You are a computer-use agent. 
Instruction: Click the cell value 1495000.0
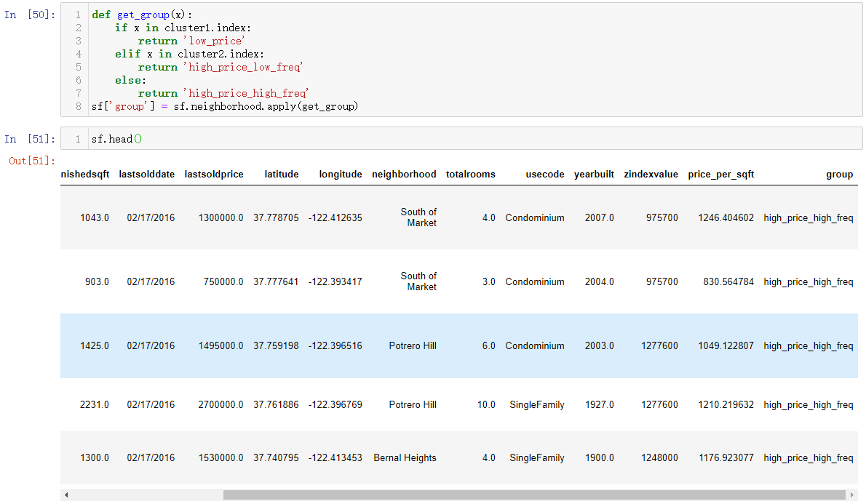pos(221,346)
